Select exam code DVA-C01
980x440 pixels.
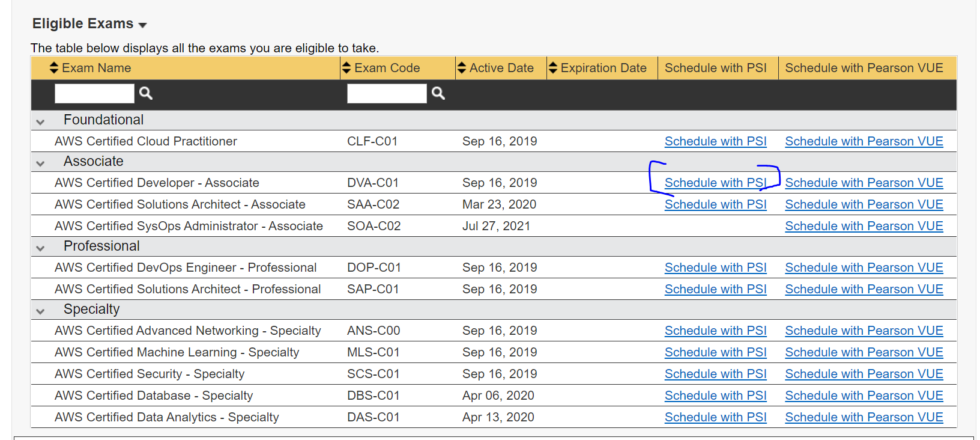coord(373,183)
